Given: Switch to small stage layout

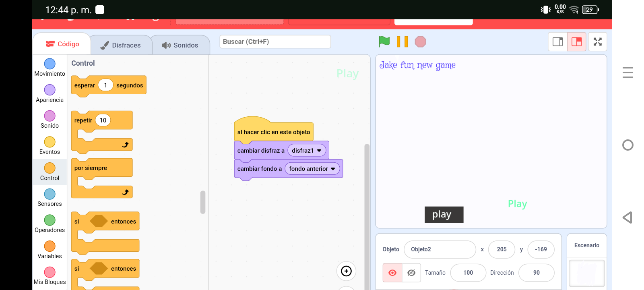Looking at the screenshot, I should tap(557, 41).
